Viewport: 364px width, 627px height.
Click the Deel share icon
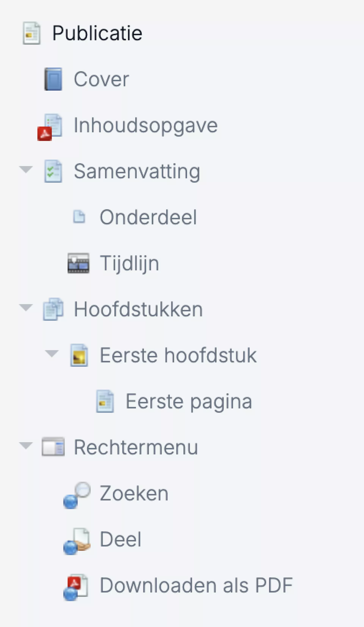coord(77,541)
